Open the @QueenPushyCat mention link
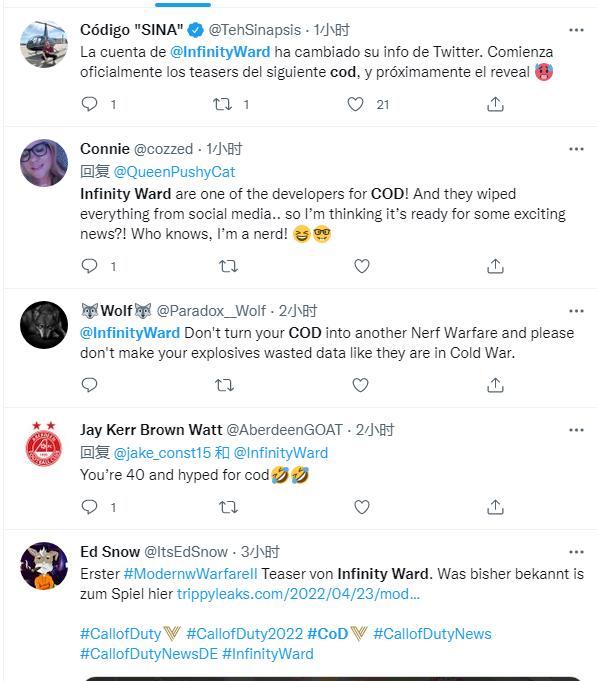Screen dimensions: 597x681 click(174, 172)
